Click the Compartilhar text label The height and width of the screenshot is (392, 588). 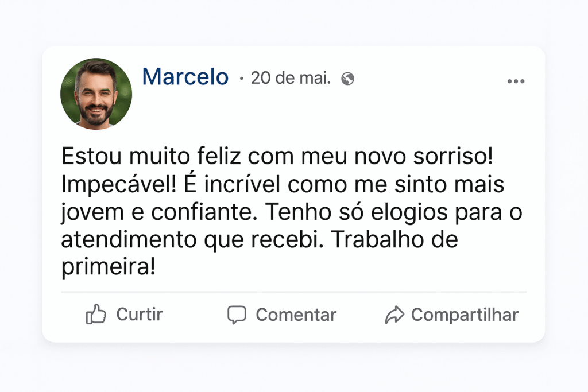pyautogui.click(x=465, y=315)
